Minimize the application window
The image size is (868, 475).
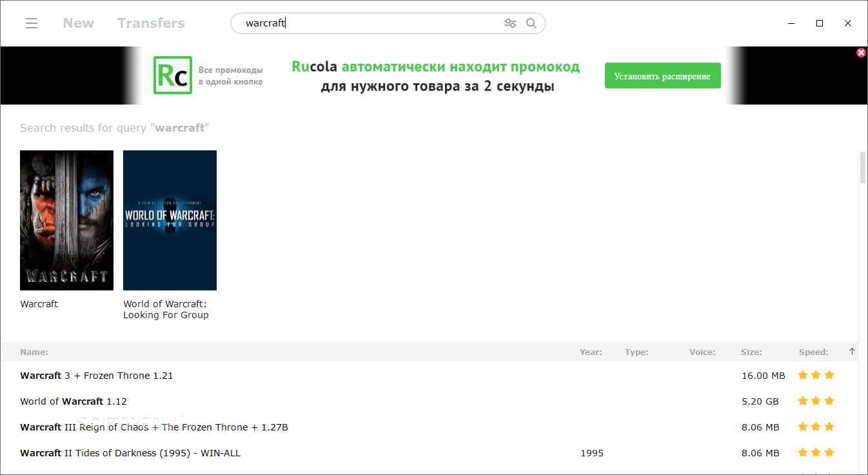pyautogui.click(x=791, y=23)
